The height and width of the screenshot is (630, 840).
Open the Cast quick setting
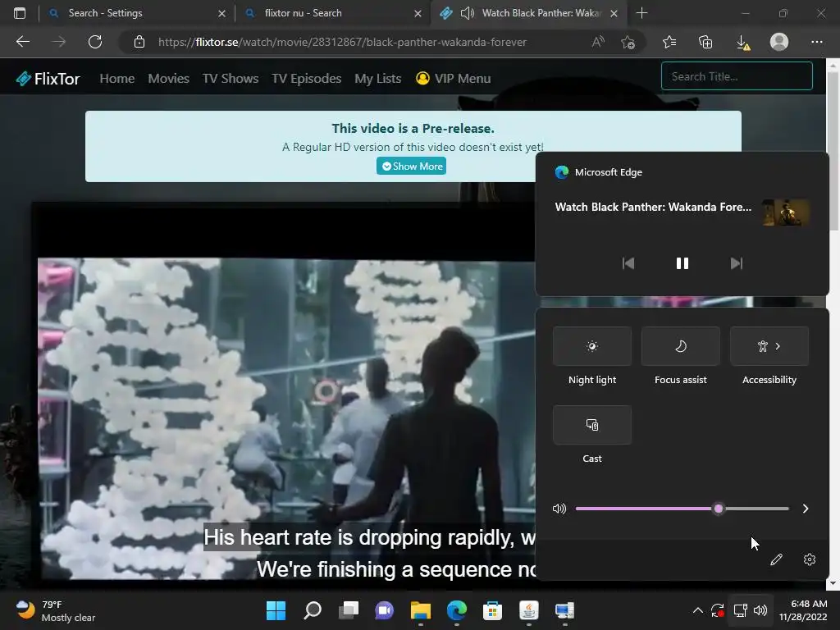point(592,425)
